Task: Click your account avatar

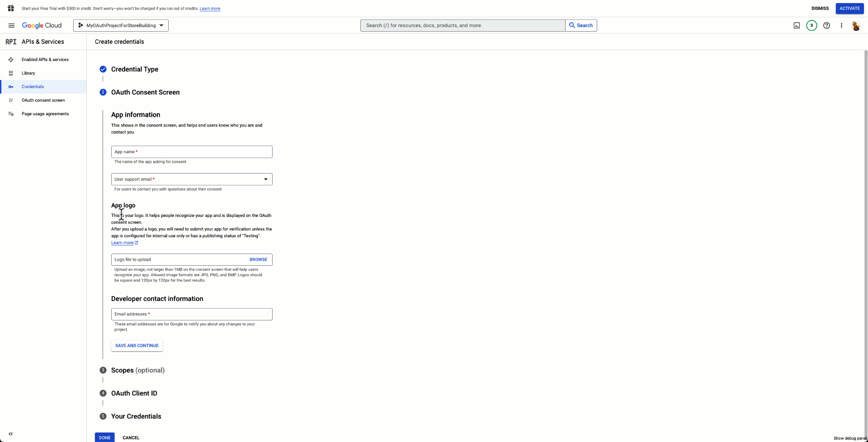Action: point(856,25)
